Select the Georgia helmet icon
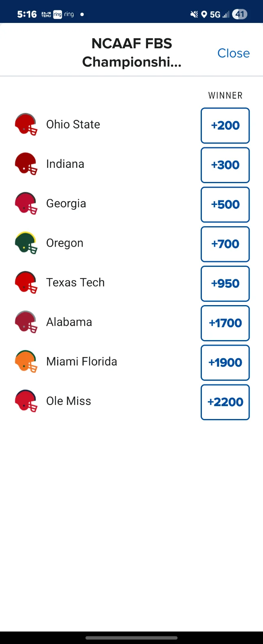Image resolution: width=263 pixels, height=644 pixels. point(26,203)
